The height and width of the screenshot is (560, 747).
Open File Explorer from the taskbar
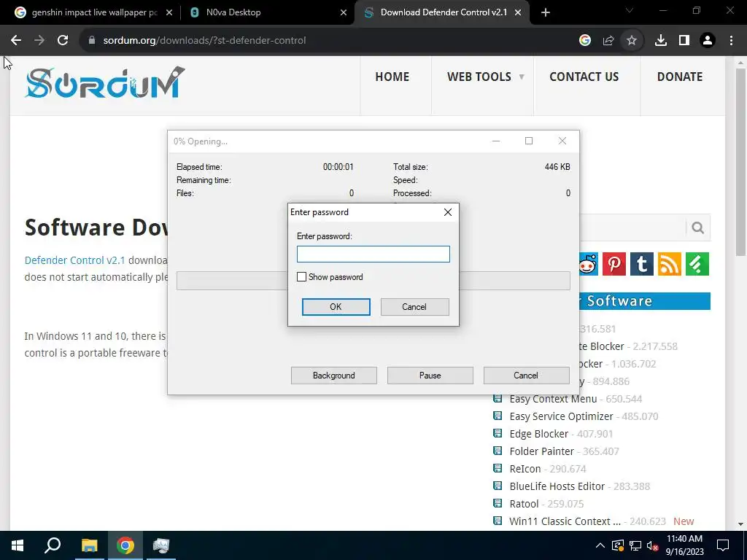coord(89,545)
